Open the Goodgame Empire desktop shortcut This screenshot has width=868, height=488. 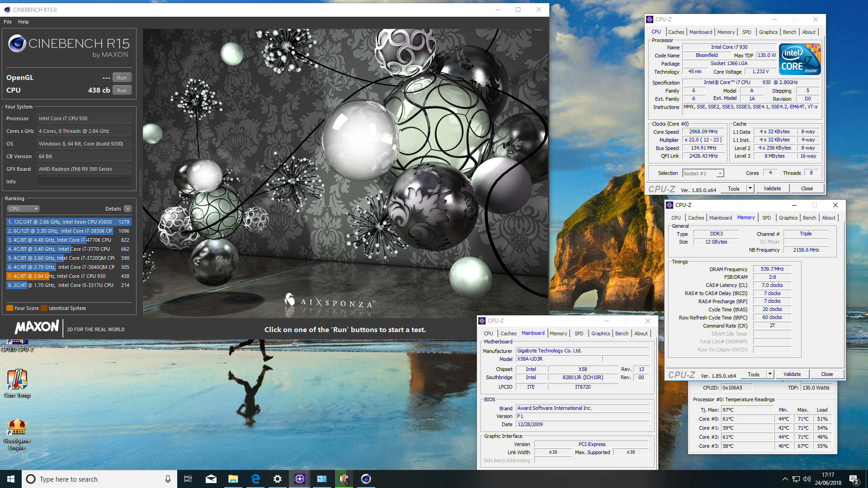click(17, 434)
